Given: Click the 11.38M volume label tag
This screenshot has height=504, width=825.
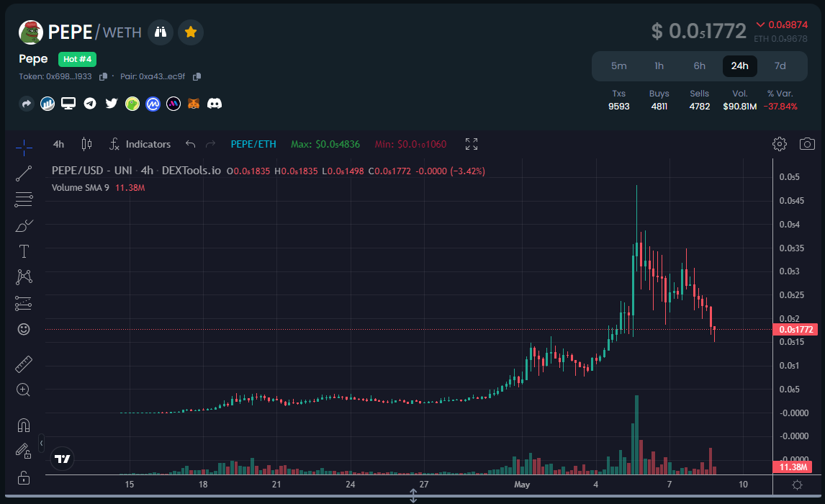Looking at the screenshot, I should click(x=793, y=467).
